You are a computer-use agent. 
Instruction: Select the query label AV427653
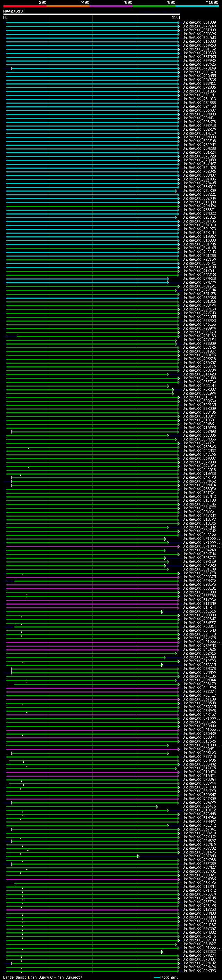click(x=13, y=11)
